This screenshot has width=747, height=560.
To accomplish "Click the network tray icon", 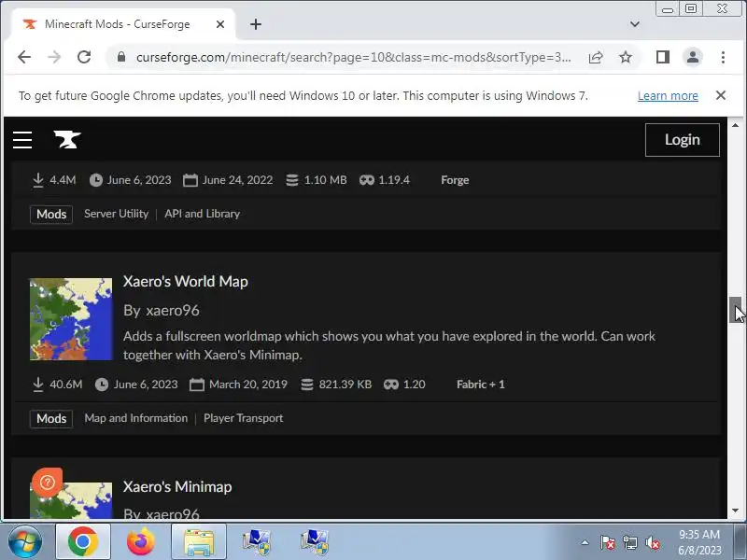I will point(629,542).
